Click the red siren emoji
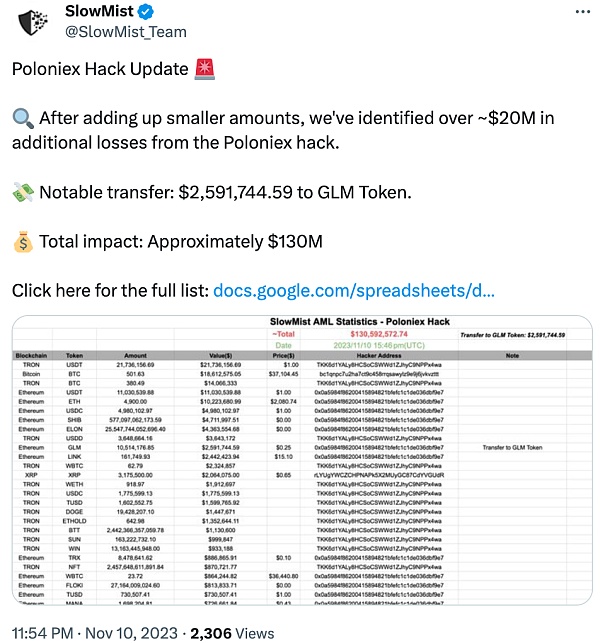This screenshot has width=600, height=643. pyautogui.click(x=205, y=69)
